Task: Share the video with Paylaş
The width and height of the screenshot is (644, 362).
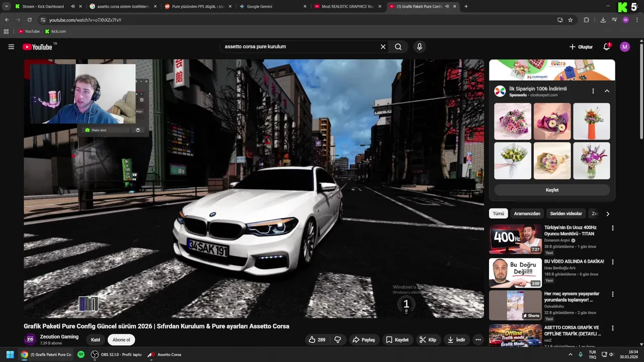Action: click(364, 340)
